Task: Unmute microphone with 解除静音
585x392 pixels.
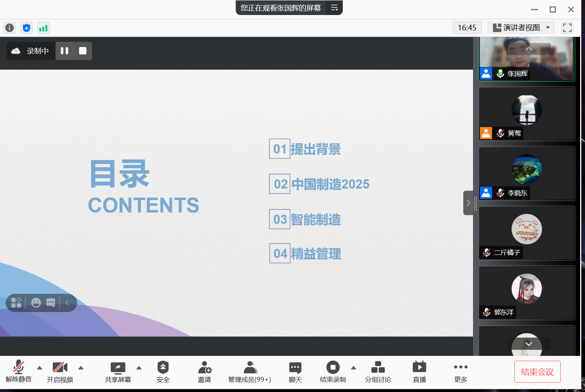Action: [x=19, y=372]
